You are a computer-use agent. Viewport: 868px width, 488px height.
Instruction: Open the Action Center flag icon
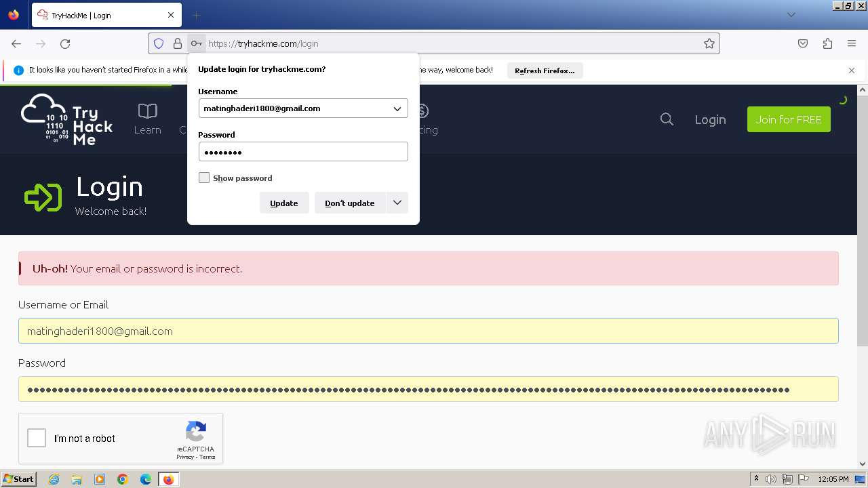(x=803, y=479)
